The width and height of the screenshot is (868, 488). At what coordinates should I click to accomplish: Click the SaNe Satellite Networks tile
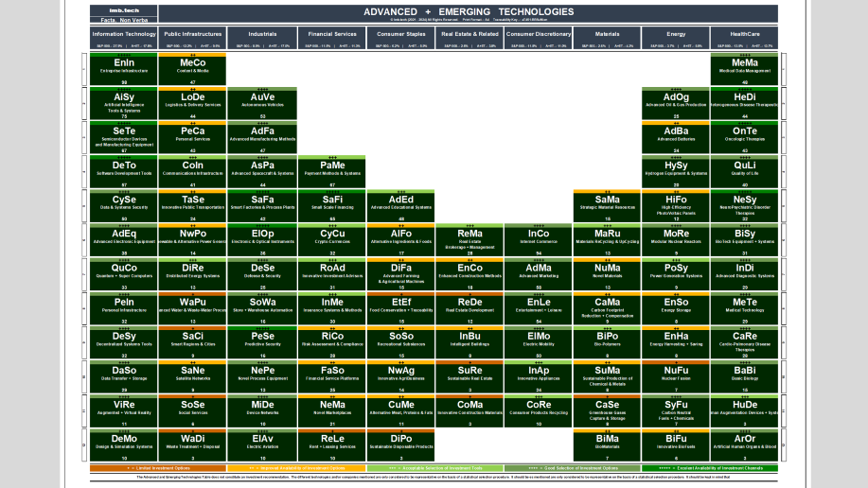click(192, 375)
